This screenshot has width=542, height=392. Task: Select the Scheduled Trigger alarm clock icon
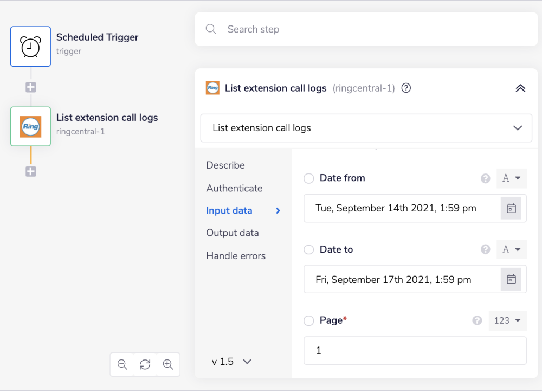point(30,46)
